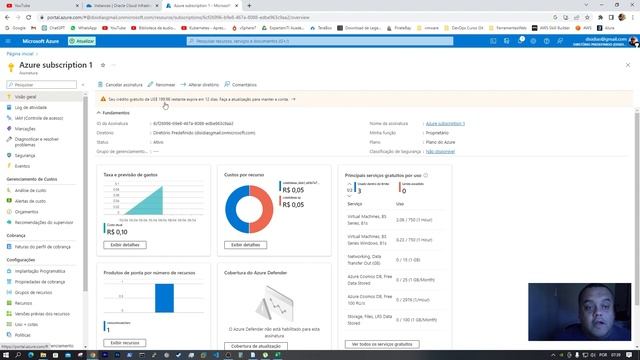Click the left menu vertical scrollbar

pyautogui.click(x=85, y=194)
